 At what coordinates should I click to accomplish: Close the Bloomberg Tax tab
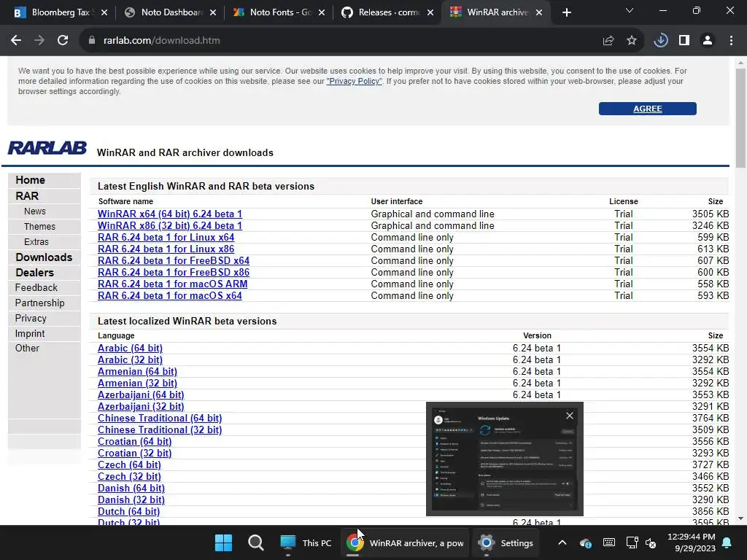point(104,12)
